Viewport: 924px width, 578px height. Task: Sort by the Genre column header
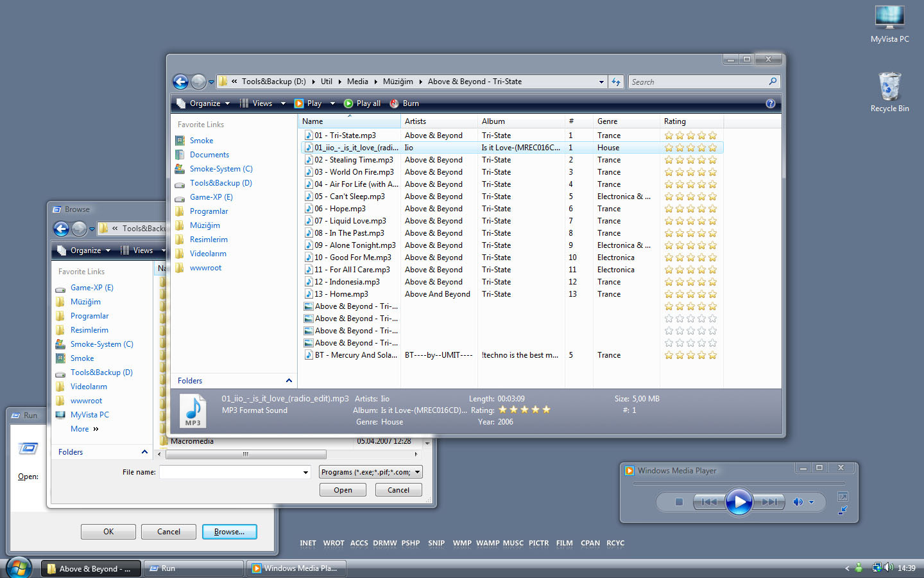626,121
